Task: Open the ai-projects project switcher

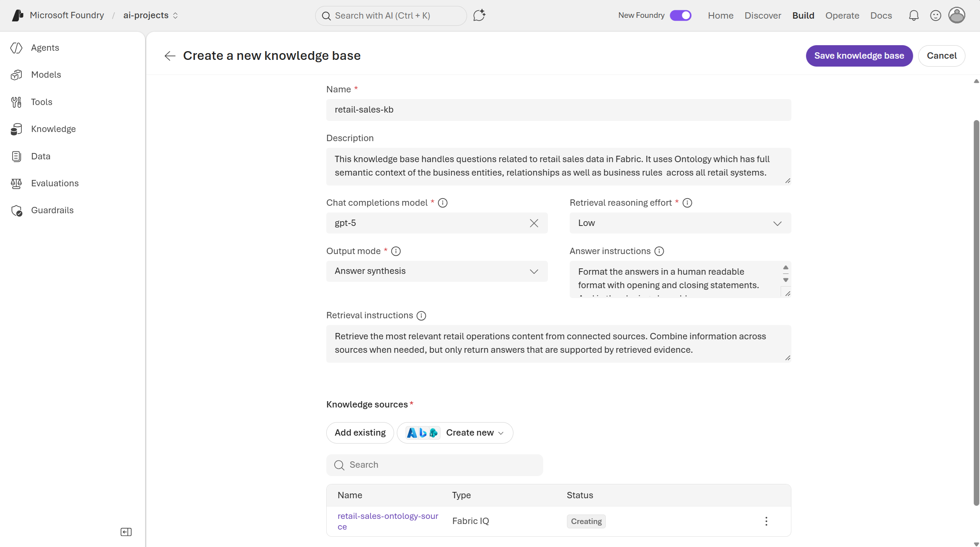Action: 151,15
